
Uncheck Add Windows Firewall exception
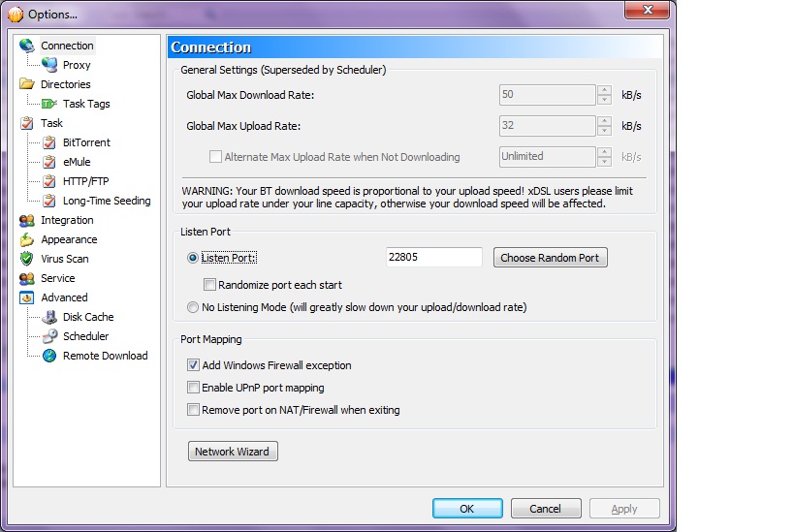193,365
